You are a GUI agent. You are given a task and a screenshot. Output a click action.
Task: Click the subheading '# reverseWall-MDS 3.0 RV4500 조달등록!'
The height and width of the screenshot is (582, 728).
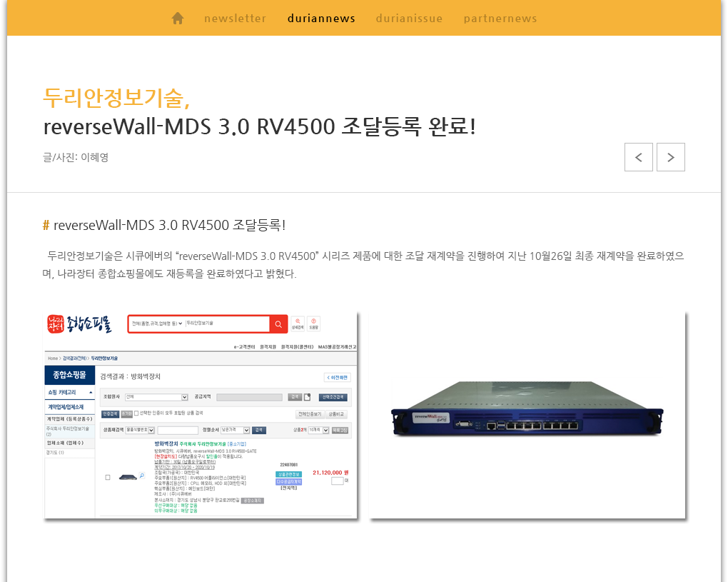tap(164, 225)
